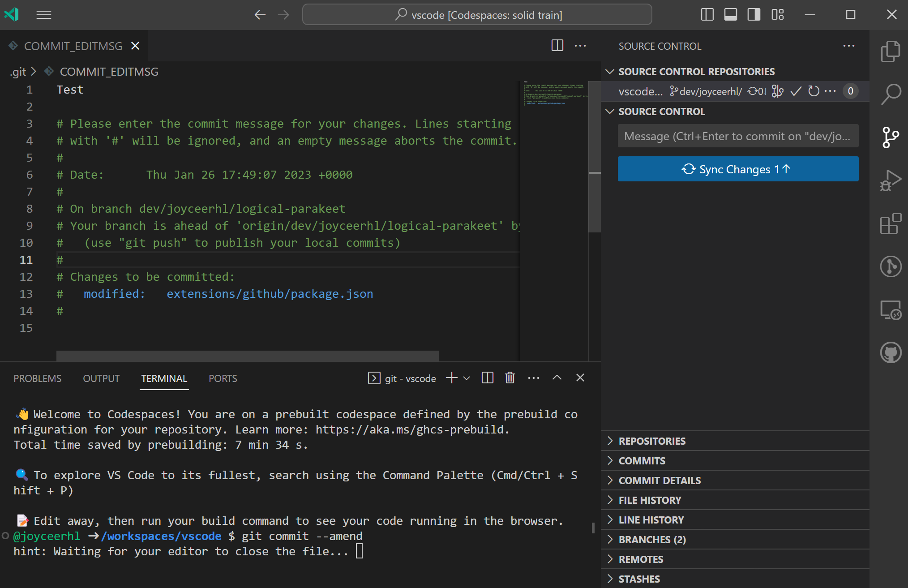Open the Search view
The height and width of the screenshot is (588, 908).
[891, 94]
